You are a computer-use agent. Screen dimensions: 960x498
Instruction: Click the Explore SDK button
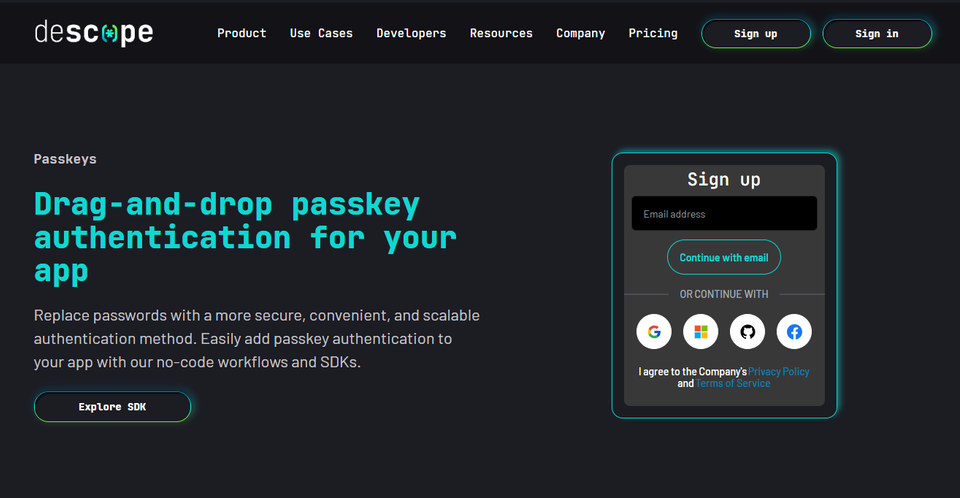112,407
